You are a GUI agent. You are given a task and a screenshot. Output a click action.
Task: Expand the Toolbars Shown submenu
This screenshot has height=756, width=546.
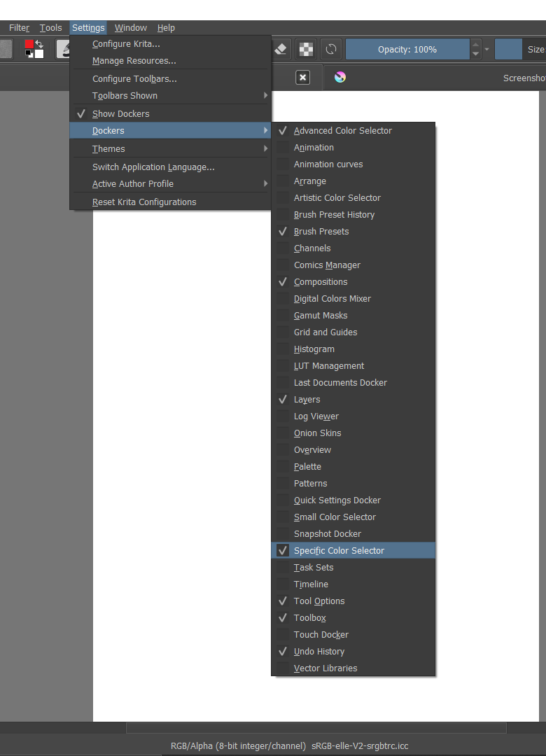170,95
